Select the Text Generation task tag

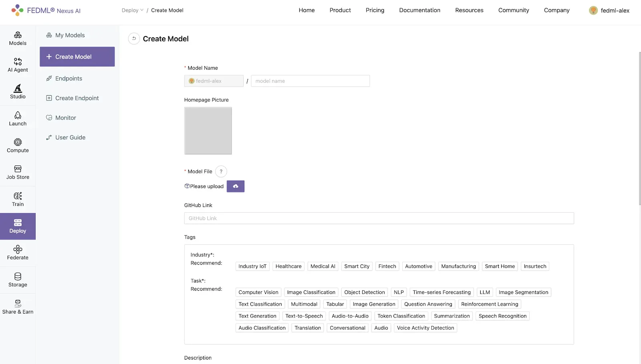click(258, 316)
